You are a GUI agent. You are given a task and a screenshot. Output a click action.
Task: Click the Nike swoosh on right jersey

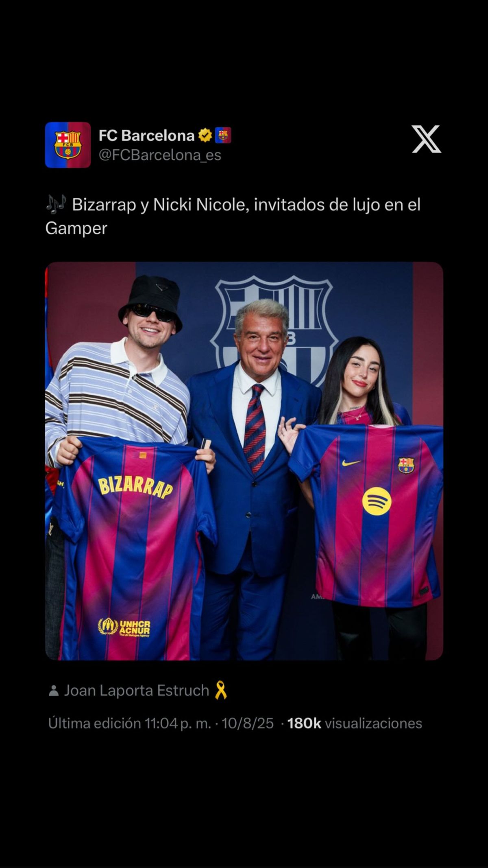coord(351,463)
